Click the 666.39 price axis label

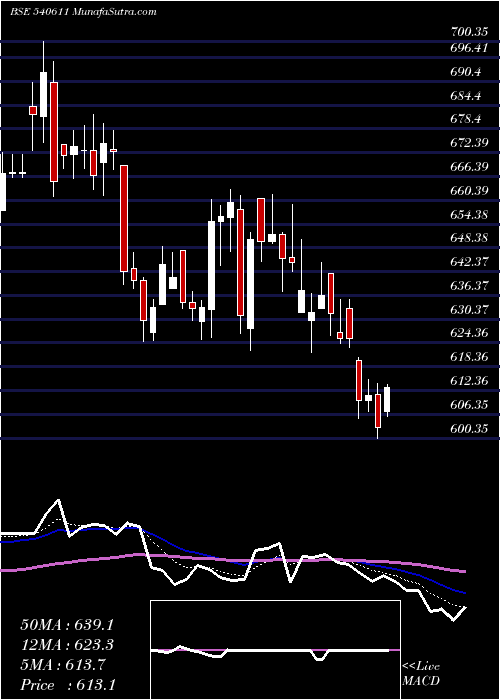(x=469, y=167)
